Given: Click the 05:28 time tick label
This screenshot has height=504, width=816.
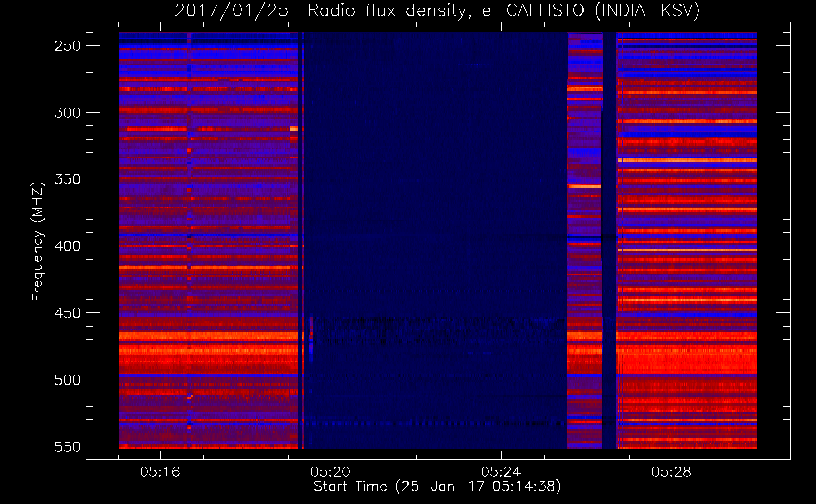Looking at the screenshot, I should tap(671, 472).
